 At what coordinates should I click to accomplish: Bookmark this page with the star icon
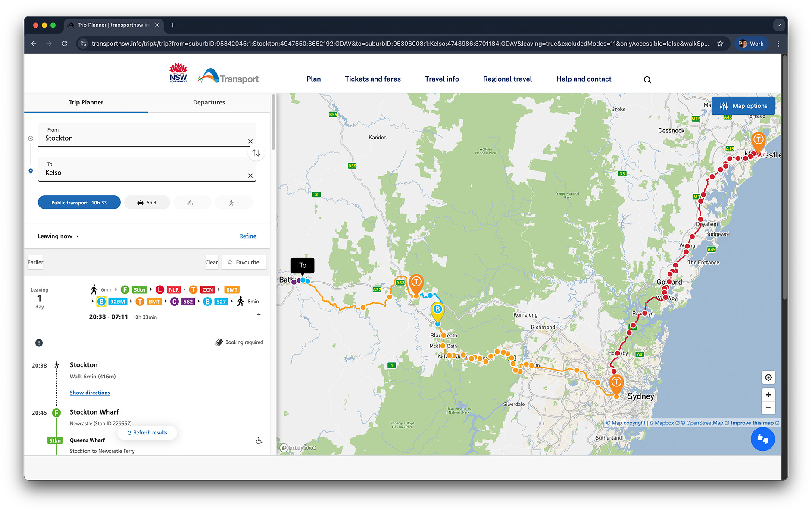[x=720, y=44]
